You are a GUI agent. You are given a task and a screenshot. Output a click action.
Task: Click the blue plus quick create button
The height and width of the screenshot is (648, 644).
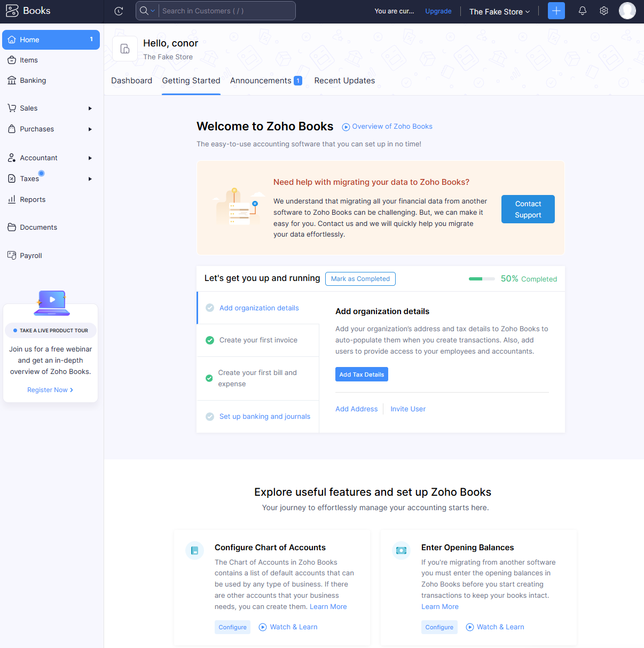point(556,11)
